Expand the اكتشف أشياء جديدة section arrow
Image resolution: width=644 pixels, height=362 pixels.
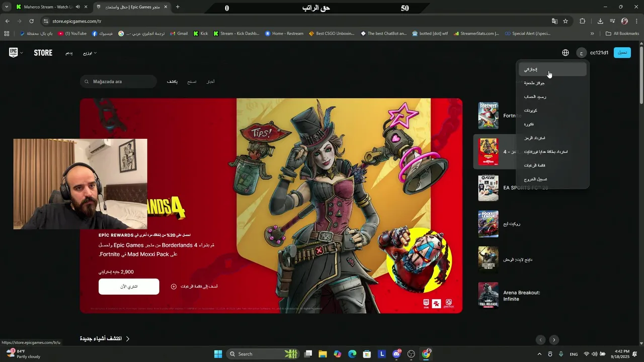pos(127,339)
